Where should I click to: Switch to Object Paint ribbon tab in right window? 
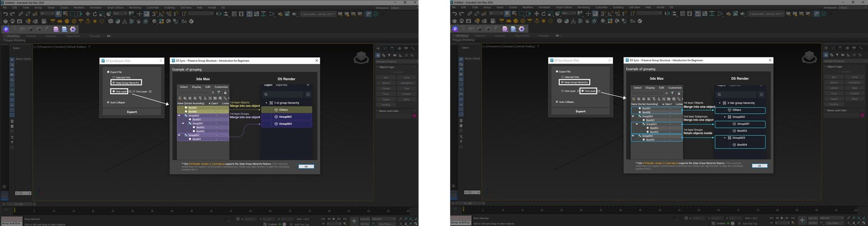[522, 36]
